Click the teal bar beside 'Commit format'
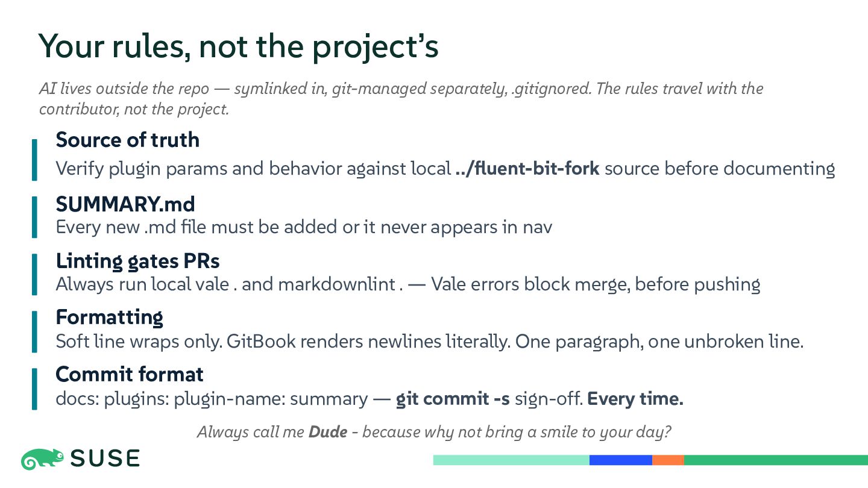This screenshot has height=488, width=868. [x=34, y=389]
